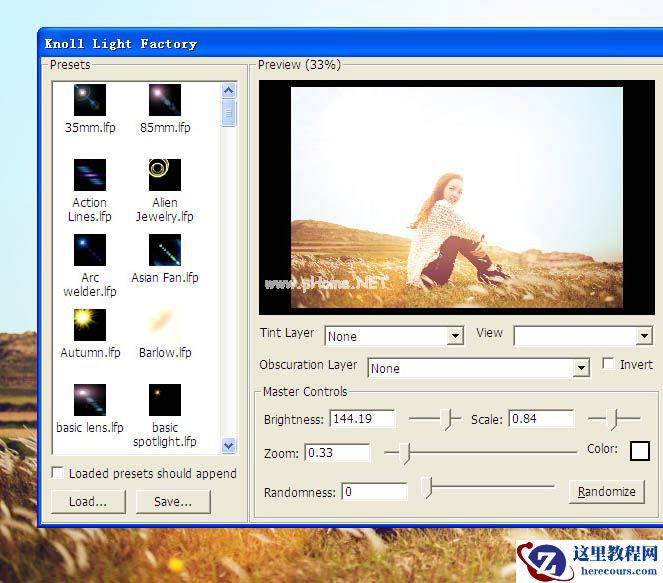Click the Zoom slider handle
Viewport: 663px width, 583px height.
pyautogui.click(x=405, y=453)
